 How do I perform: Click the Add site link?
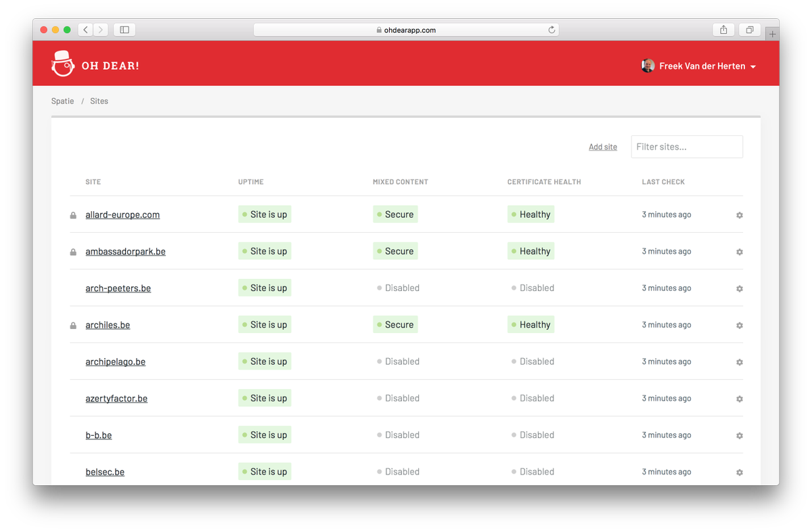[603, 147]
